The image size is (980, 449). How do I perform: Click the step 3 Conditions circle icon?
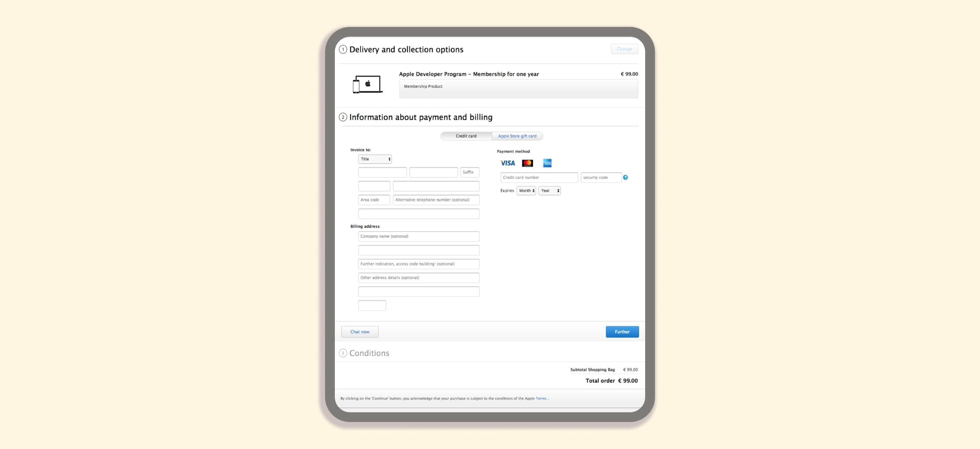tap(343, 353)
